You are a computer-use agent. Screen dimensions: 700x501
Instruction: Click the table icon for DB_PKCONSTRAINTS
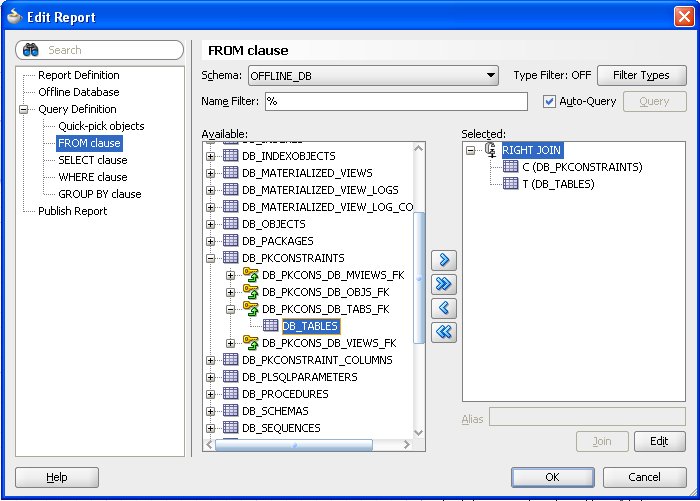click(x=230, y=257)
